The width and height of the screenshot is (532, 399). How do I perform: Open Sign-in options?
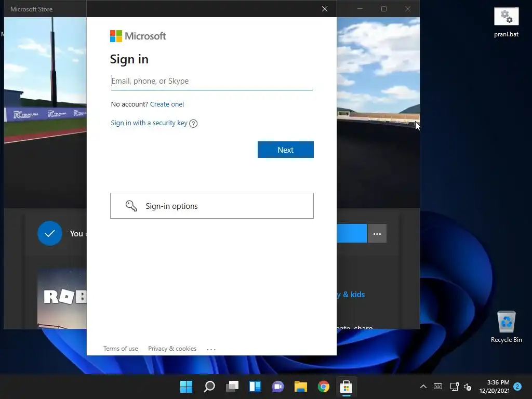click(x=212, y=206)
